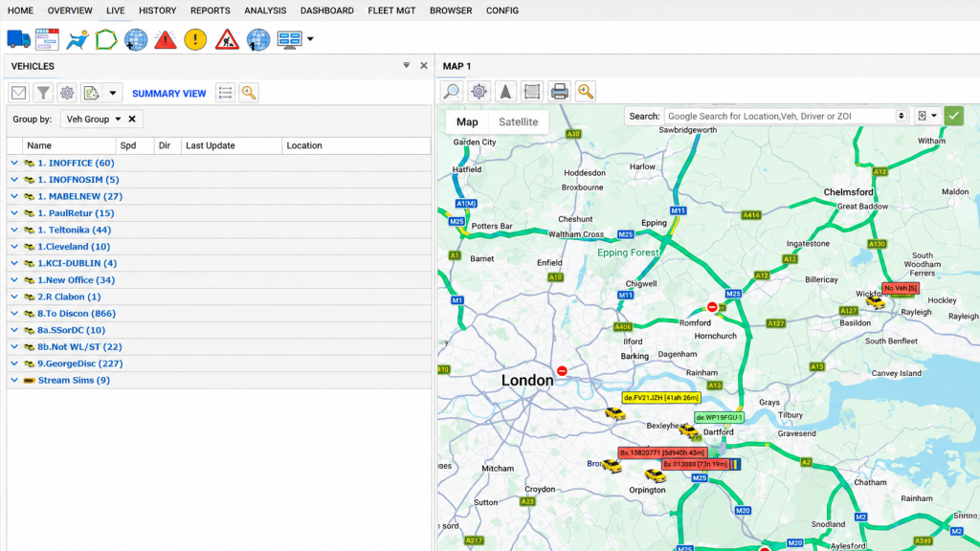
Task: Clear the Veh Group grouping with X
Action: point(132,120)
